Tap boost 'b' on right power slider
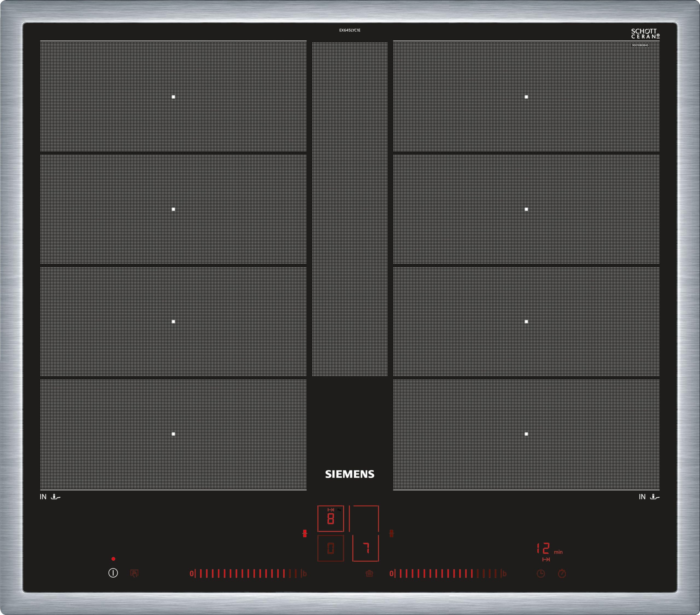 504,573
